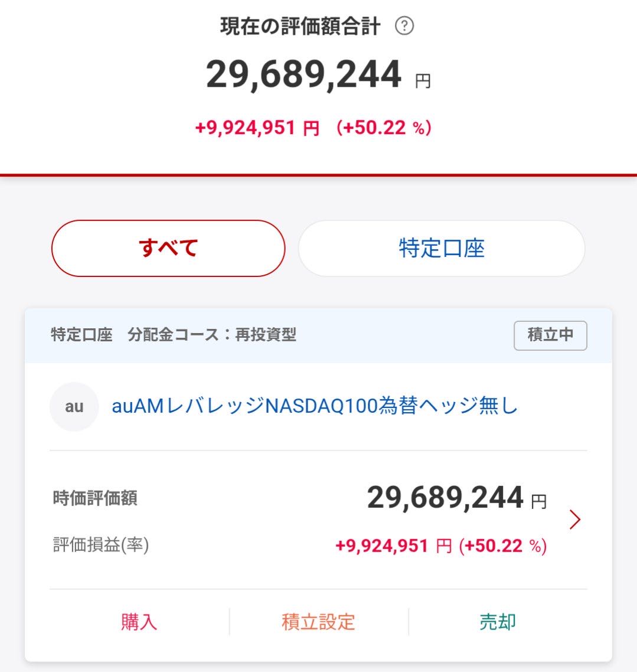The image size is (637, 672).
Task: Tap the 評価損益(率) label
Action: 101,544
